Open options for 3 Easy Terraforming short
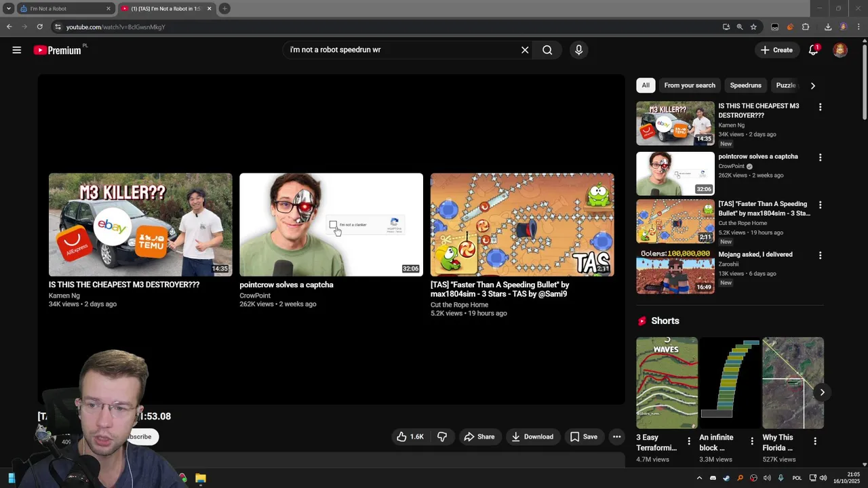This screenshot has width=868, height=488. [689, 441]
